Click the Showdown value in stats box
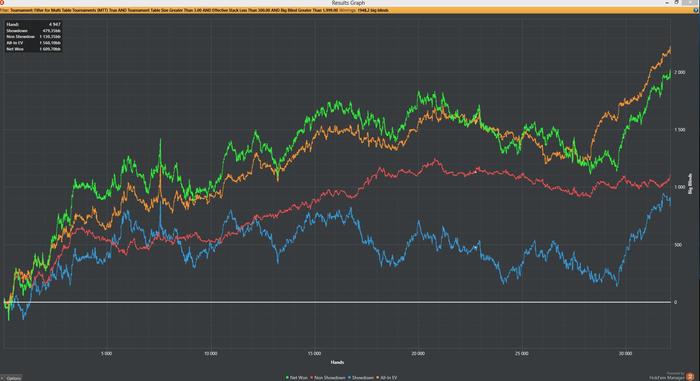Screen dimensions: 700x381 coord(52,30)
